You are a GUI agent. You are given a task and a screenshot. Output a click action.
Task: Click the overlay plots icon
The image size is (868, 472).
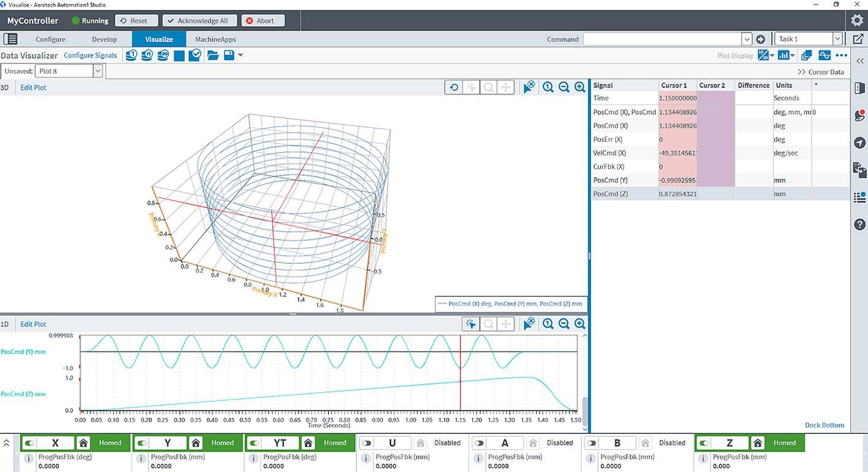pyautogui.click(x=807, y=55)
